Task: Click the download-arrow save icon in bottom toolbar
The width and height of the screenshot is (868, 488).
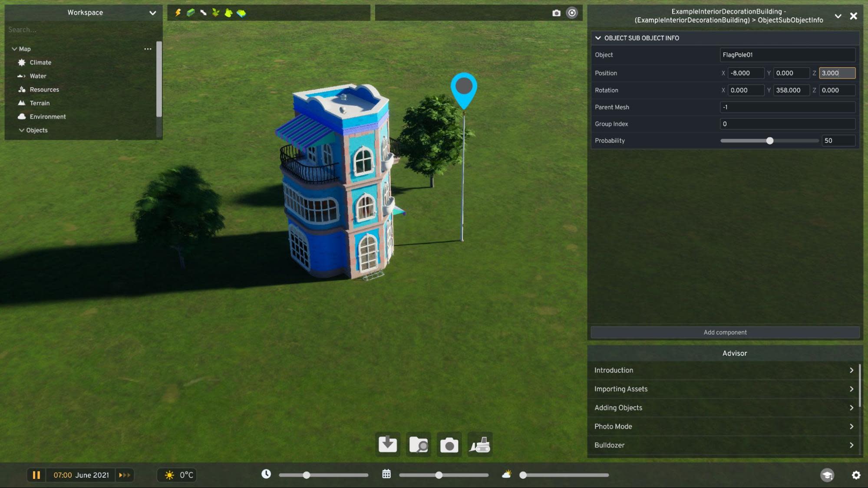Action: pyautogui.click(x=388, y=445)
